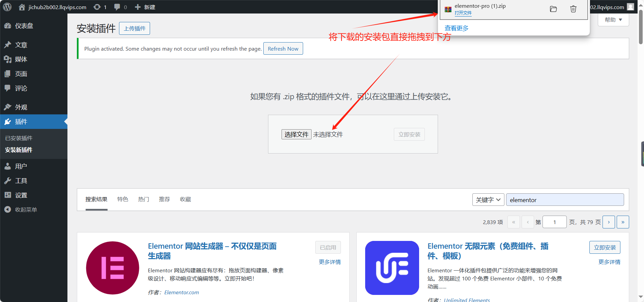Image resolution: width=644 pixels, height=302 pixels.
Task: Expand the 帮助 help dropdown
Action: pyautogui.click(x=613, y=20)
